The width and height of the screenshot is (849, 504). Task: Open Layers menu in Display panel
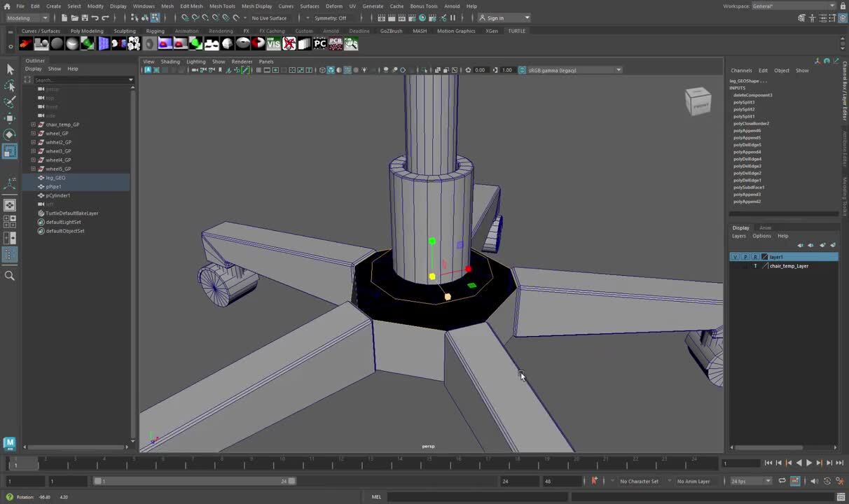(x=739, y=236)
